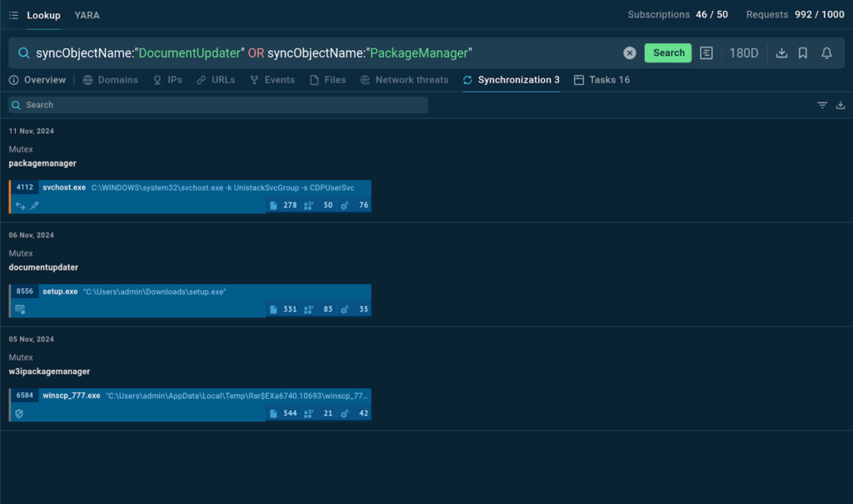Bookmark the current search query
This screenshot has height=504, width=853.
click(x=803, y=52)
